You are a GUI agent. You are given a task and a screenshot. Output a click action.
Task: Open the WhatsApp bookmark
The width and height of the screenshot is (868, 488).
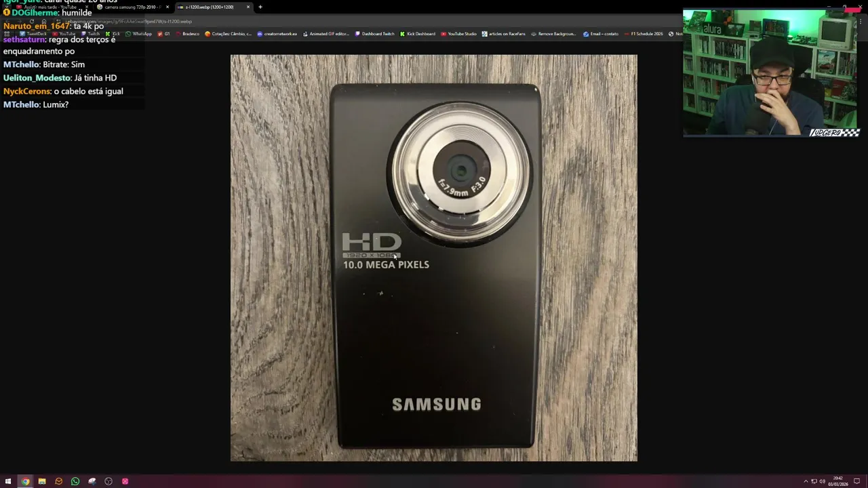(x=138, y=34)
